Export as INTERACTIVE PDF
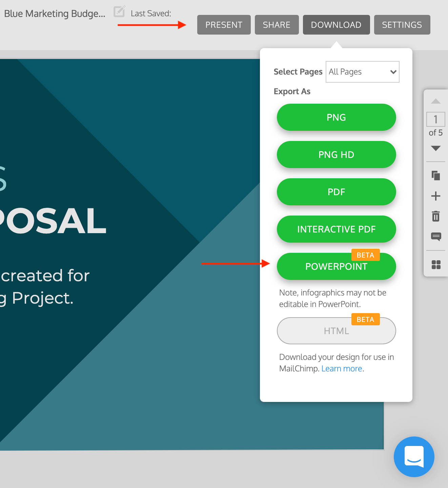Image resolution: width=448 pixels, height=488 pixels. click(337, 229)
